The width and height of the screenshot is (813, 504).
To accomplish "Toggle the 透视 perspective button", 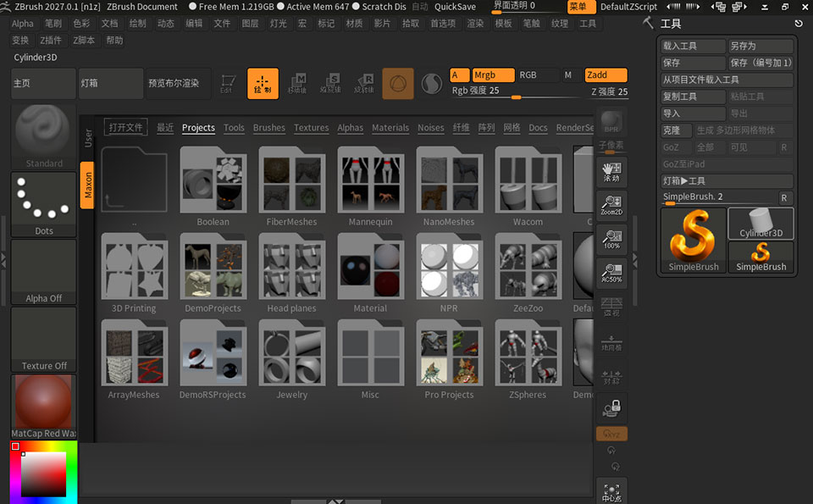I will 611,307.
